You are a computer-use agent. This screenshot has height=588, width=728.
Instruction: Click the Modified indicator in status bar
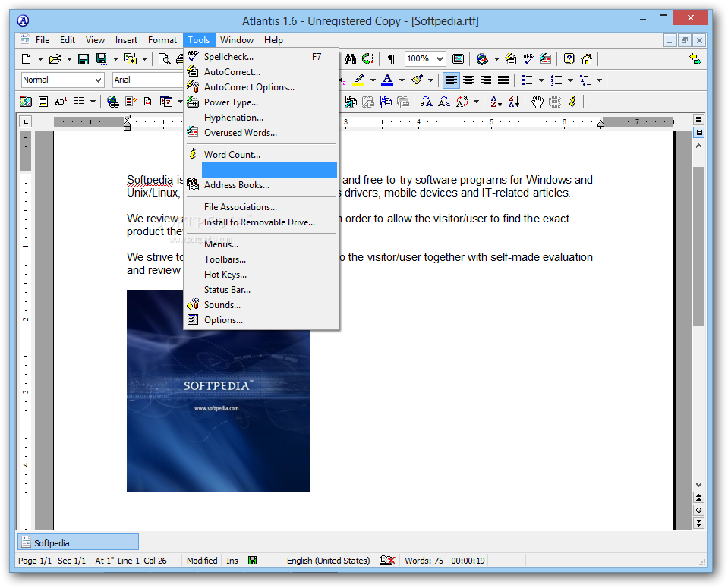[202, 561]
